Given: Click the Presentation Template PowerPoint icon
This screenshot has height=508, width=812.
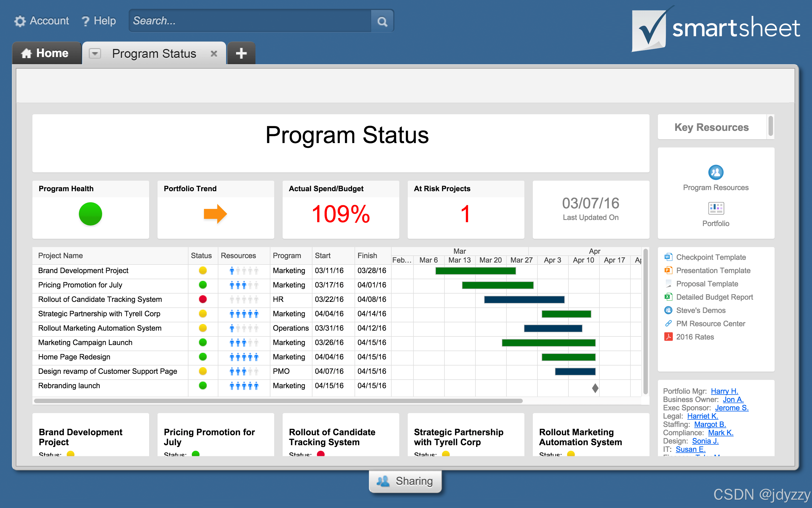Looking at the screenshot, I should pyautogui.click(x=668, y=271).
